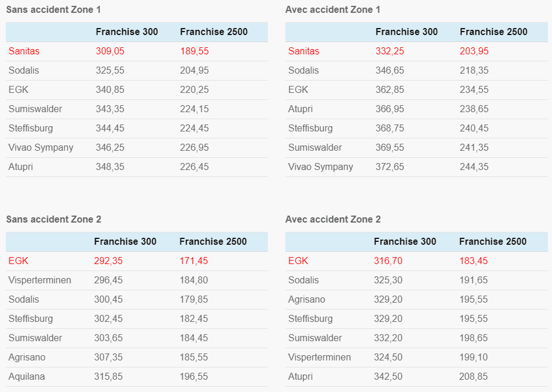Click Sanitas in Sans accident Zone 1 table
552x392 pixels.
tap(24, 51)
